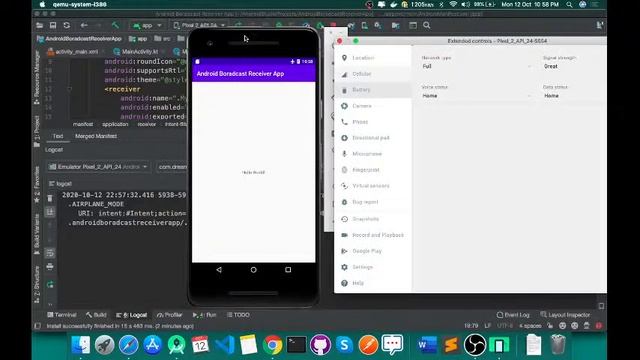Click the Clear logcat trash icon
This screenshot has width=640, height=360.
click(50, 198)
